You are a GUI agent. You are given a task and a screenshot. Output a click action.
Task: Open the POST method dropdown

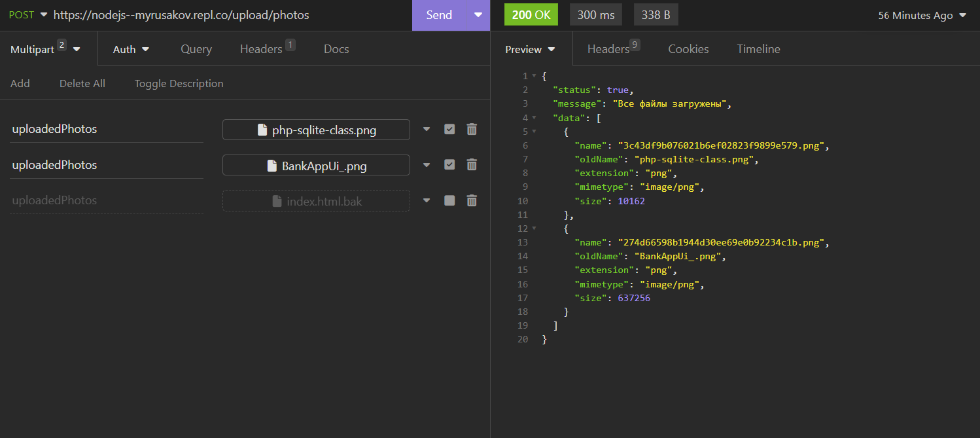tap(28, 14)
